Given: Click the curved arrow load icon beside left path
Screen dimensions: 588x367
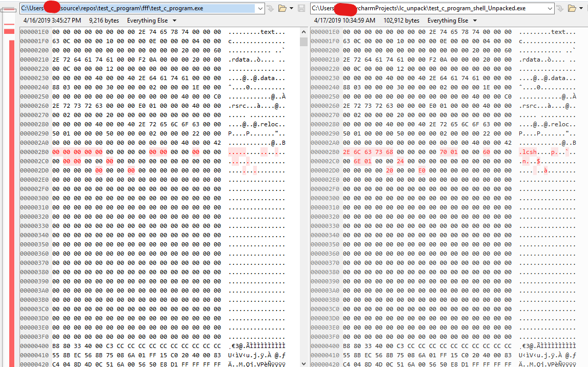Looking at the screenshot, I should click(x=270, y=8).
